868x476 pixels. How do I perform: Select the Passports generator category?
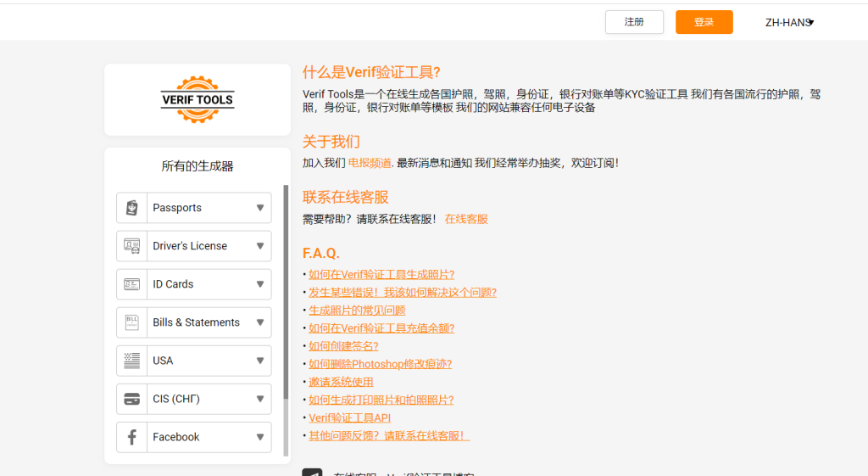tap(194, 208)
